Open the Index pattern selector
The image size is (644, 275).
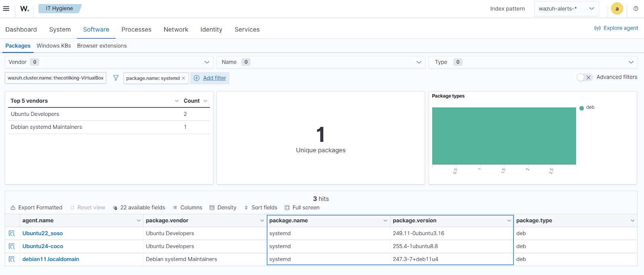tap(566, 8)
